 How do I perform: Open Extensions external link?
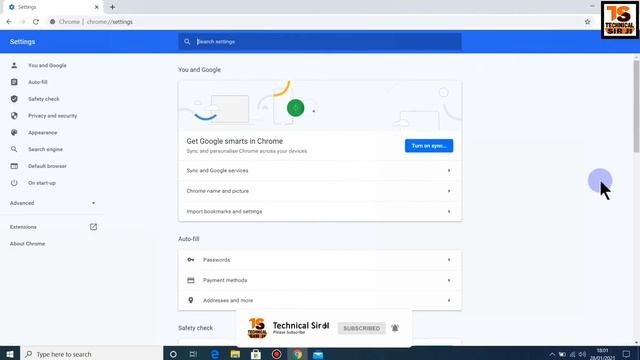click(x=23, y=227)
